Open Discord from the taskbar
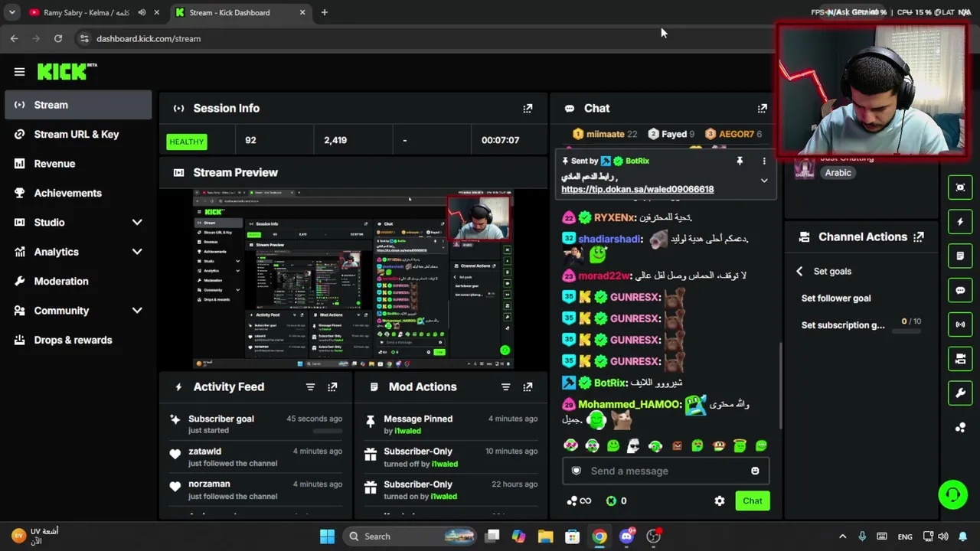The height and width of the screenshot is (551, 980). point(626,536)
